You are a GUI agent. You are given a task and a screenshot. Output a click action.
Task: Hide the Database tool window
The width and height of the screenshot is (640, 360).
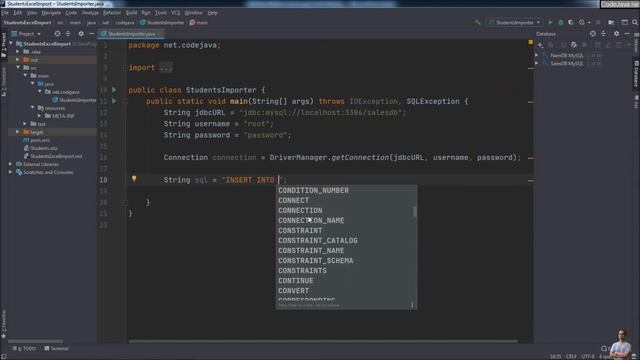pos(627,34)
